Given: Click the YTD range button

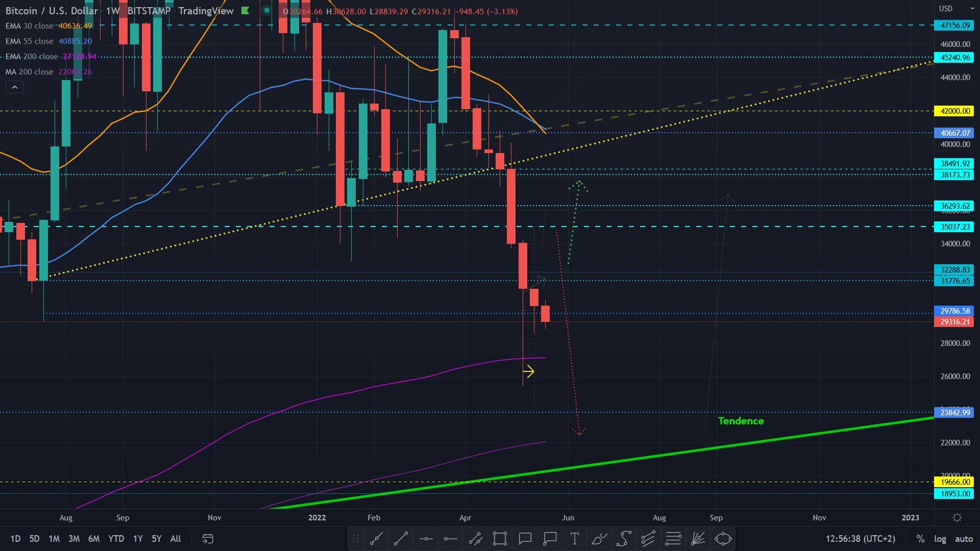Looking at the screenshot, I should click(116, 539).
